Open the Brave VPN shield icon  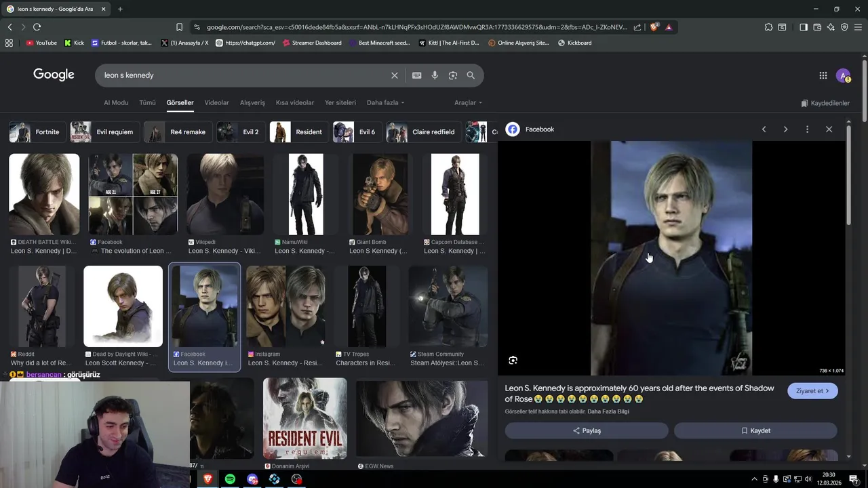coord(844,27)
